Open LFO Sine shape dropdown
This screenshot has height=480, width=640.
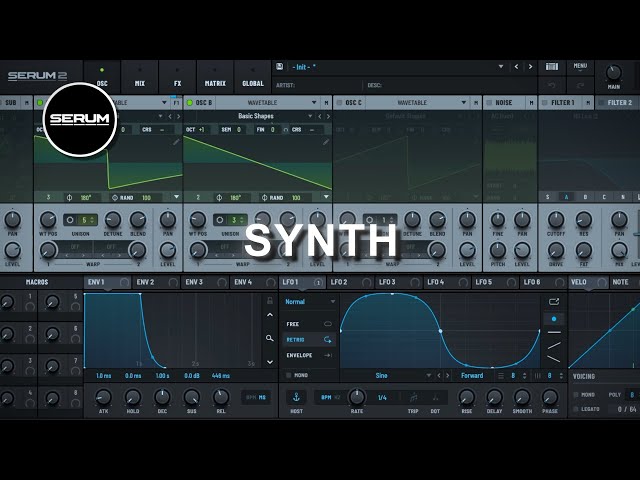click(429, 376)
